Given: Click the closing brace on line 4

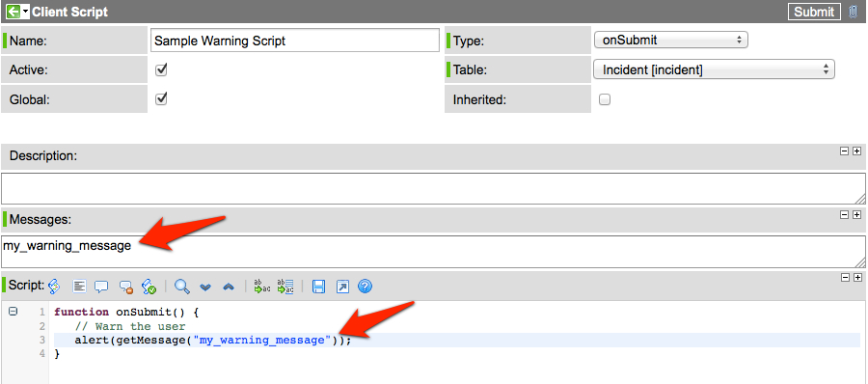Looking at the screenshot, I should [x=57, y=353].
